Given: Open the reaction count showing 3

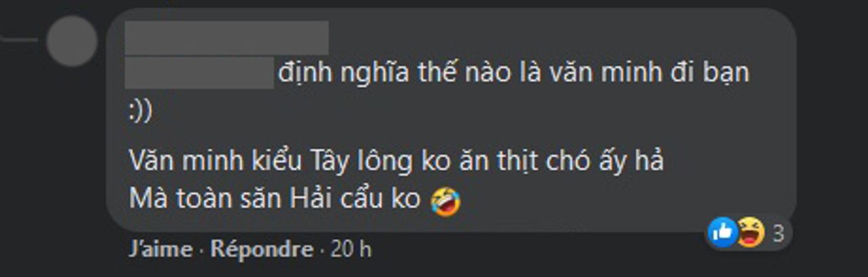Looking at the screenshot, I should click(778, 234).
